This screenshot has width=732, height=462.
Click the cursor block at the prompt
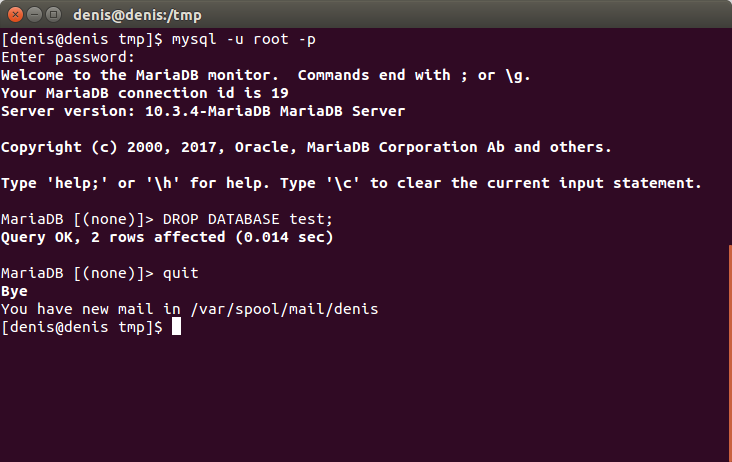pyautogui.click(x=176, y=327)
